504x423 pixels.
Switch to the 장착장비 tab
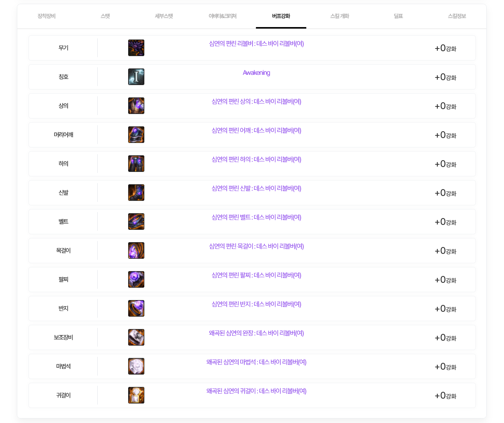(47, 16)
